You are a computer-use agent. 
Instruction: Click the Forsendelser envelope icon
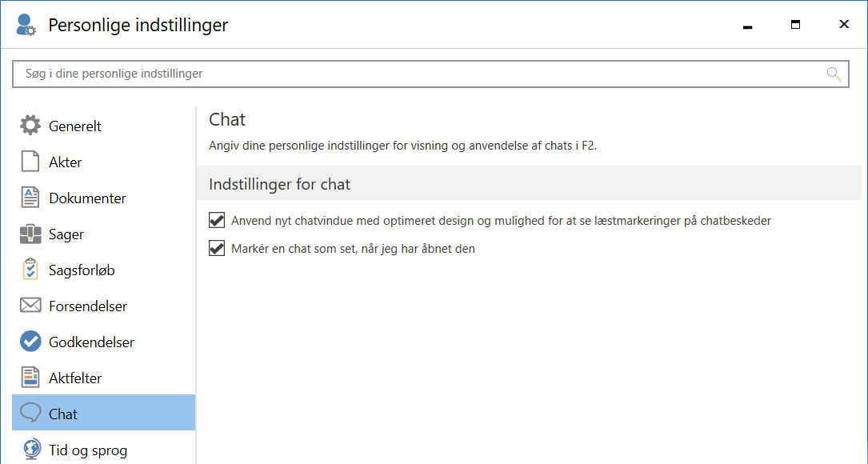(30, 306)
